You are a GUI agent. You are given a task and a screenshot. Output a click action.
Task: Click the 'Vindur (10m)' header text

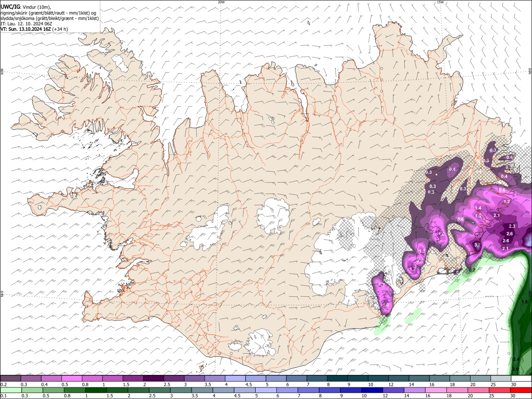pos(37,7)
